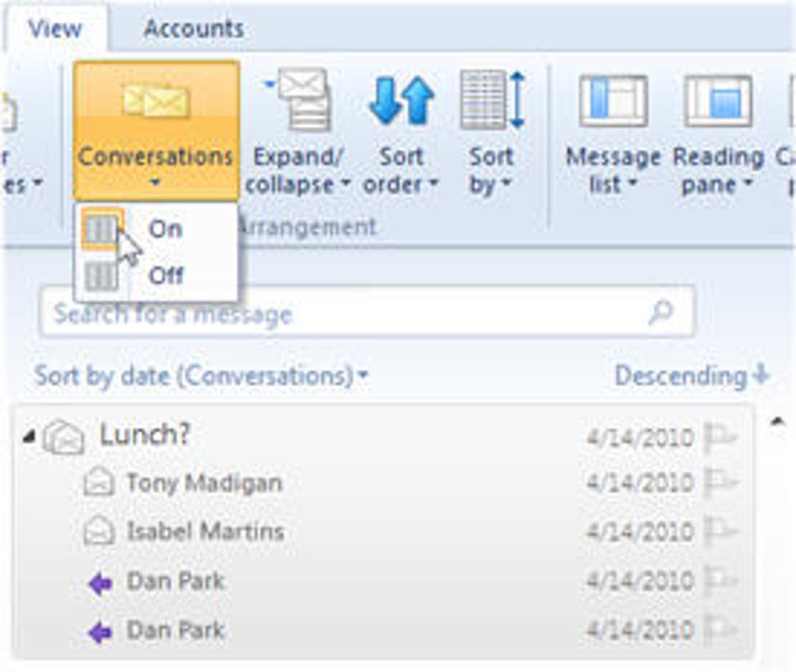Click the Sort by icon
Viewport: 796px width, 672px height.
(491, 99)
